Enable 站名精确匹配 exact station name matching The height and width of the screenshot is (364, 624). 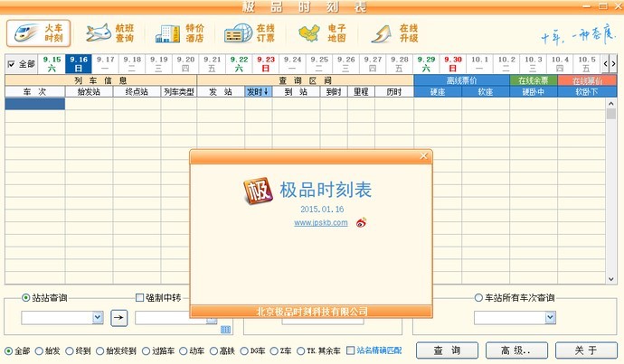(350, 350)
